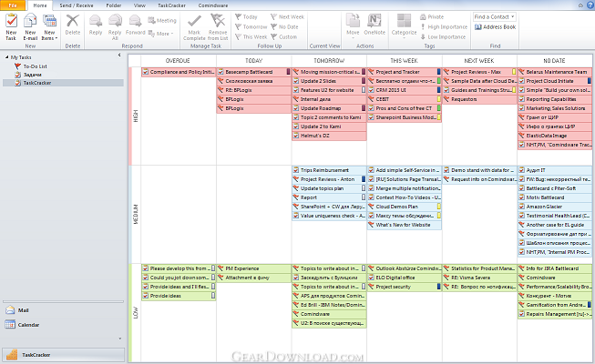The width and height of the screenshot is (595, 364).
Task: Click the Move icon in Actions
Action: click(x=353, y=21)
